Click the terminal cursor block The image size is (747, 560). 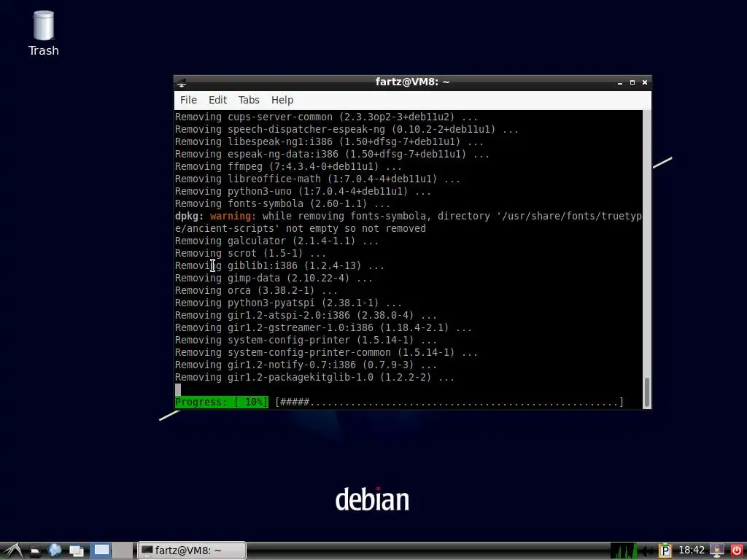click(178, 389)
